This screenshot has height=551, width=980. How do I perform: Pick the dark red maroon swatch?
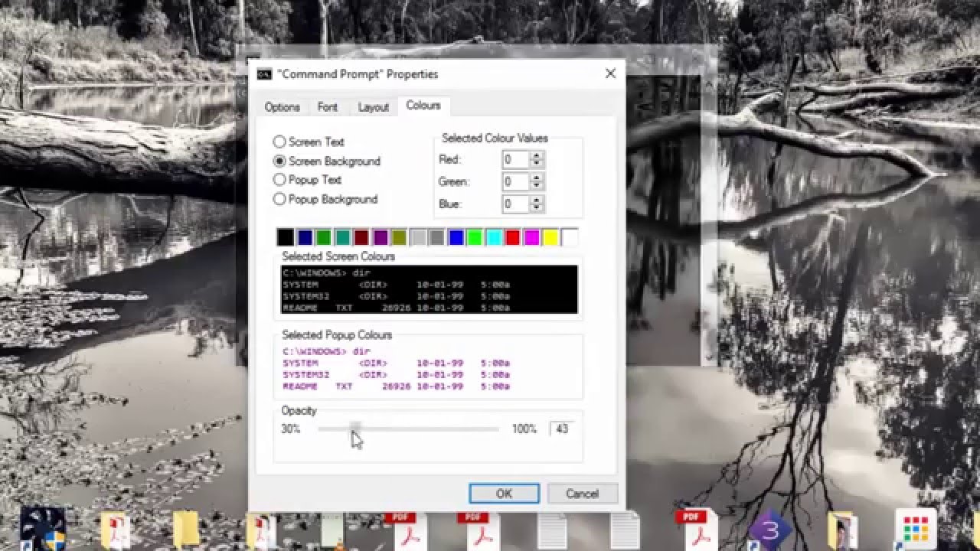point(361,237)
